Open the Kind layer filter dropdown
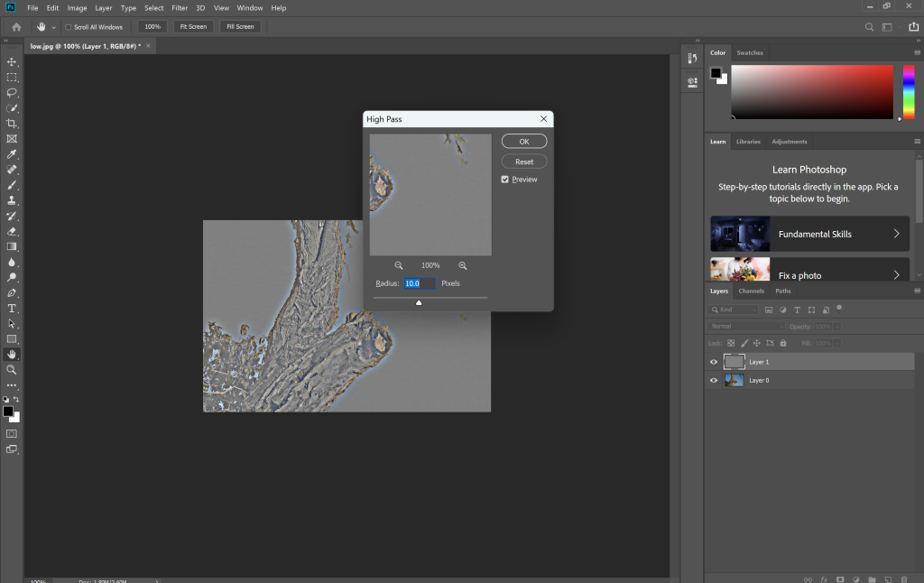The image size is (924, 583). coord(733,310)
